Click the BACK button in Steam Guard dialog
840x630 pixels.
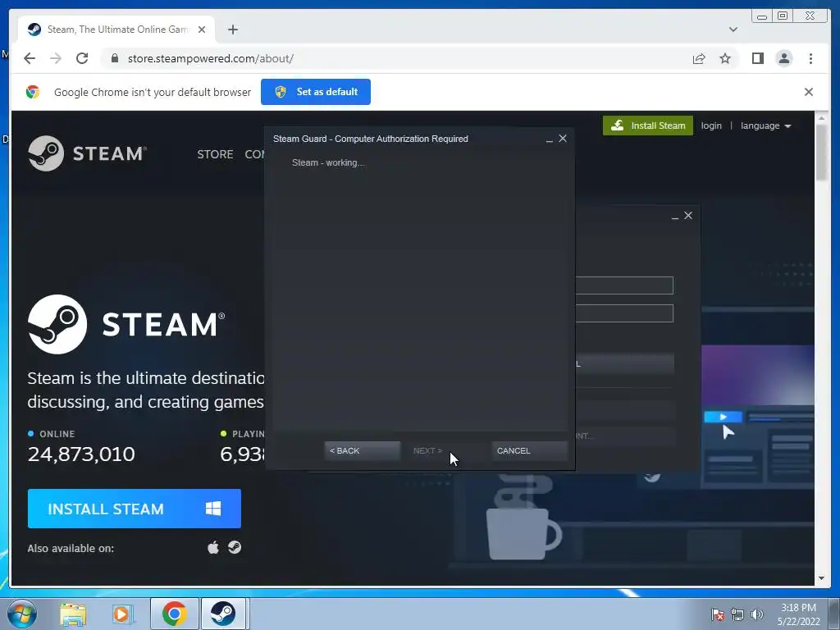[x=362, y=450]
